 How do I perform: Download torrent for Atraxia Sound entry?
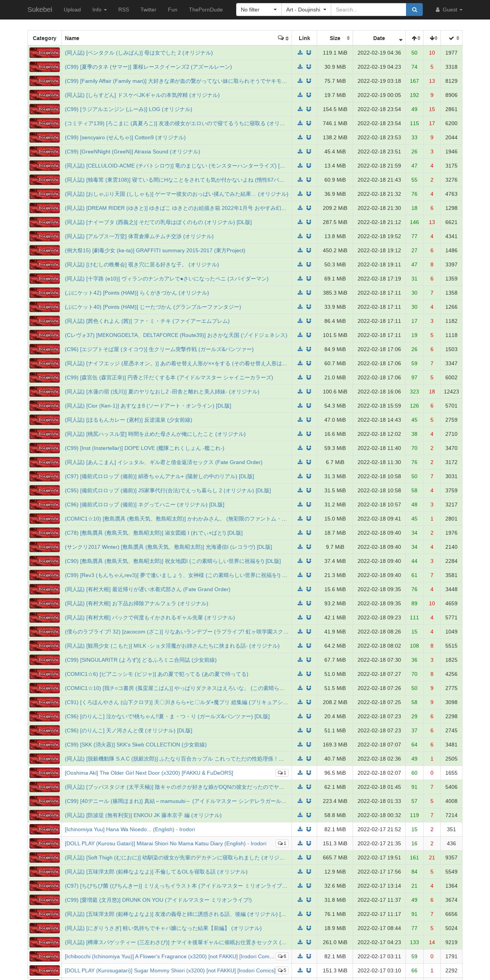(x=300, y=152)
